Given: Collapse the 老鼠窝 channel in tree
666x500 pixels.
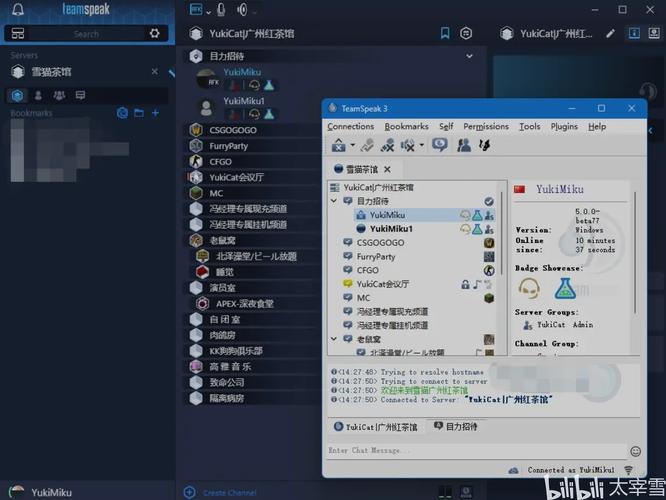Looking at the screenshot, I should [x=335, y=339].
